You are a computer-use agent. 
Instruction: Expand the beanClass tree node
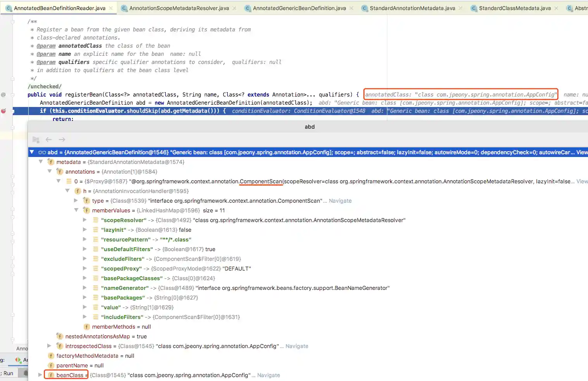(x=40, y=375)
